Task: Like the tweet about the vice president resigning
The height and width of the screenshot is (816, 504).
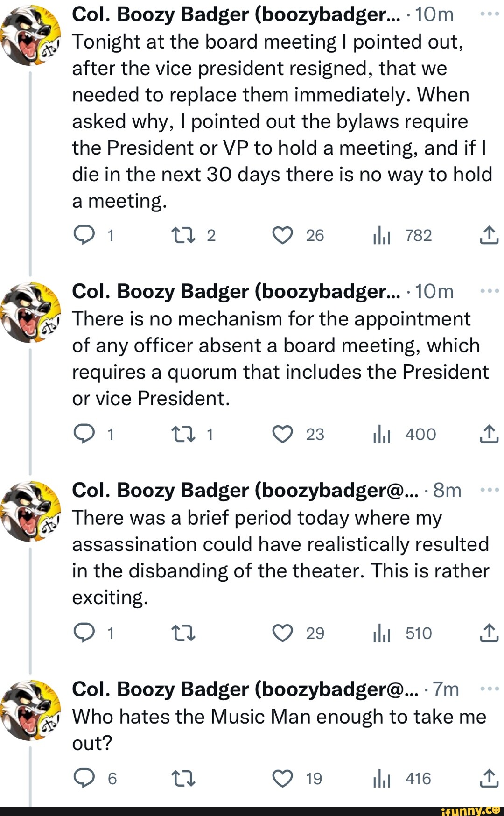Action: tap(283, 235)
